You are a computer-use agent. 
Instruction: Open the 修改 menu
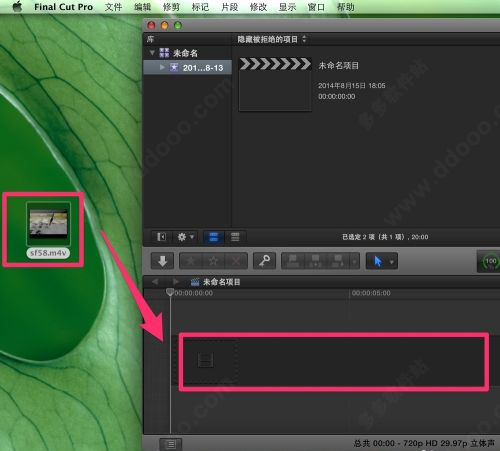point(258,7)
